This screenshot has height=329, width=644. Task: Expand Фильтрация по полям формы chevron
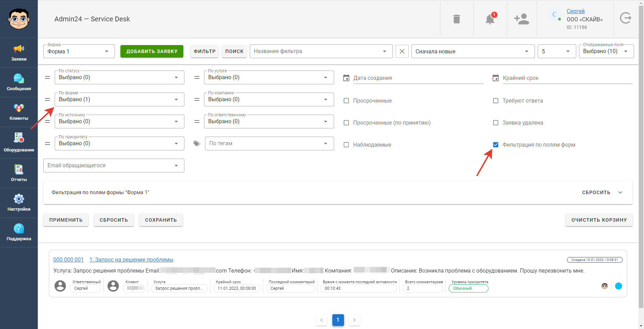pyautogui.click(x=620, y=192)
